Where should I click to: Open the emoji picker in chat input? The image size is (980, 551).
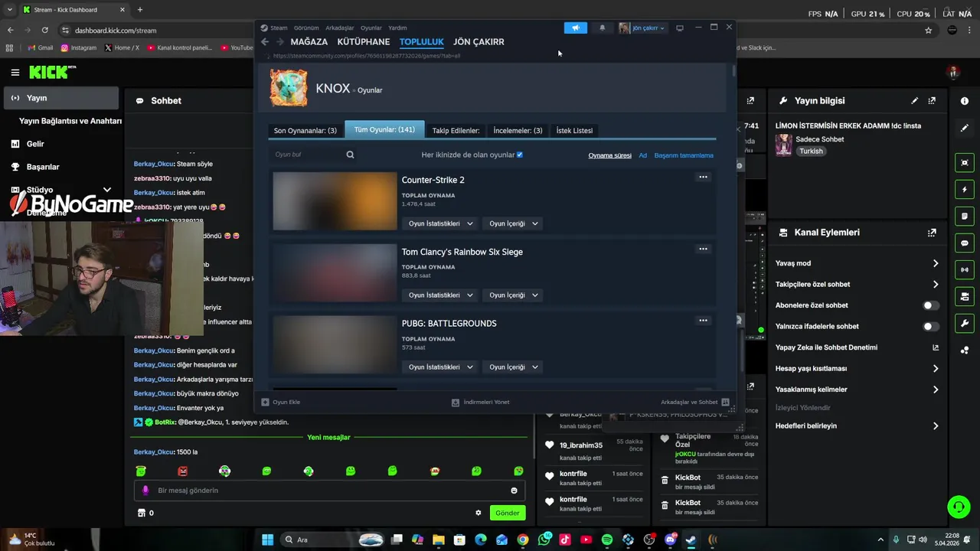point(514,491)
